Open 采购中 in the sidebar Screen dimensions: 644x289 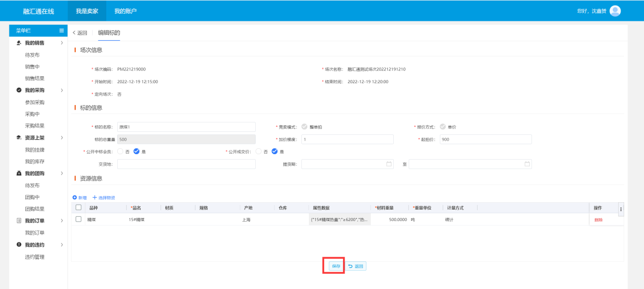coord(32,114)
